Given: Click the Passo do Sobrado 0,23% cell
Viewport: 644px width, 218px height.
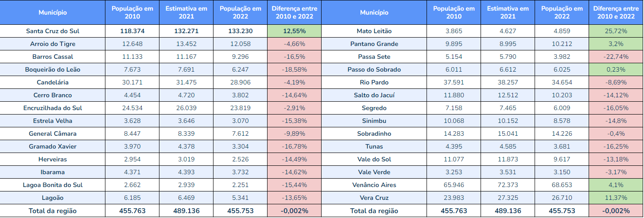Looking at the screenshot, I should click(616, 69).
